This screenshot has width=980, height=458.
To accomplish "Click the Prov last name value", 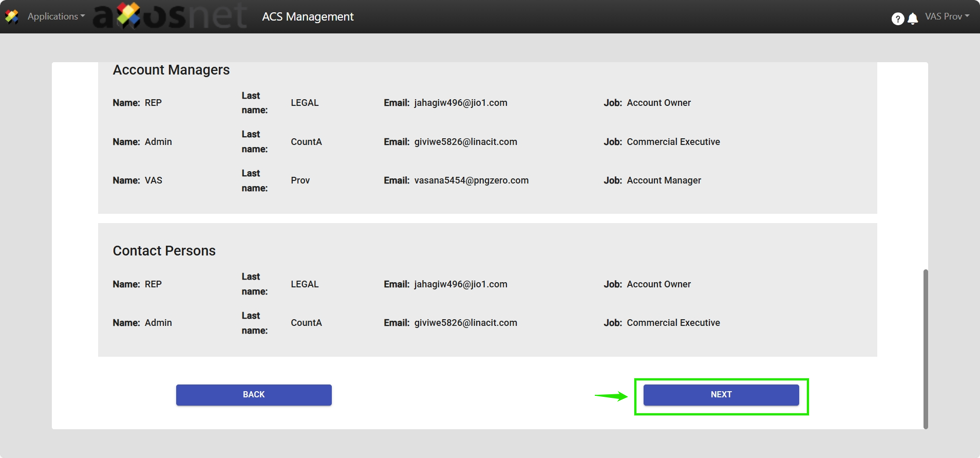I will pyautogui.click(x=300, y=180).
